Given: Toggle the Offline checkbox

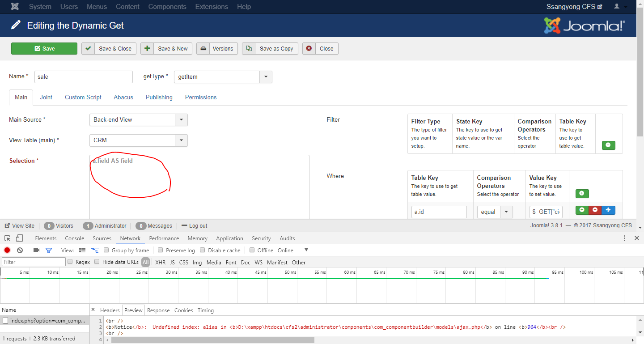Looking at the screenshot, I should tap(252, 250).
